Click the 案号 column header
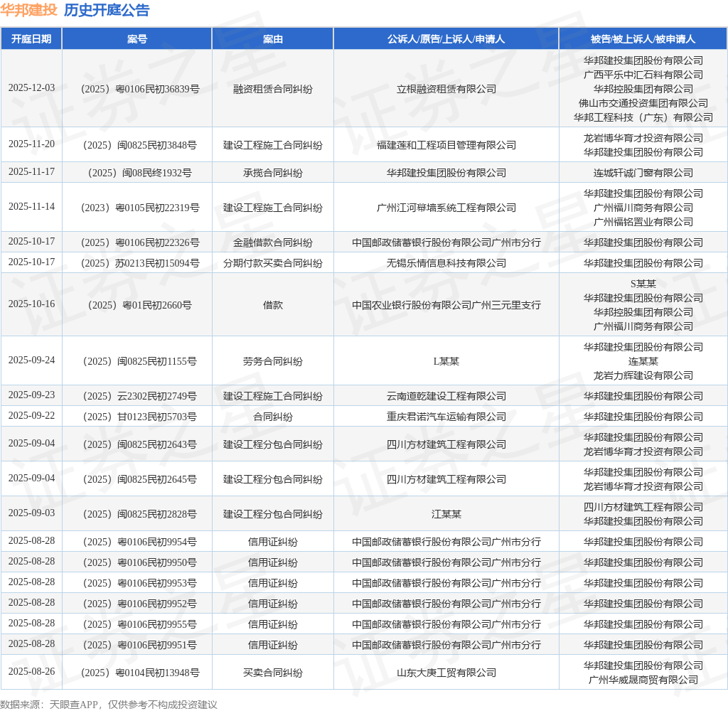The width and height of the screenshot is (728, 711). [x=137, y=39]
